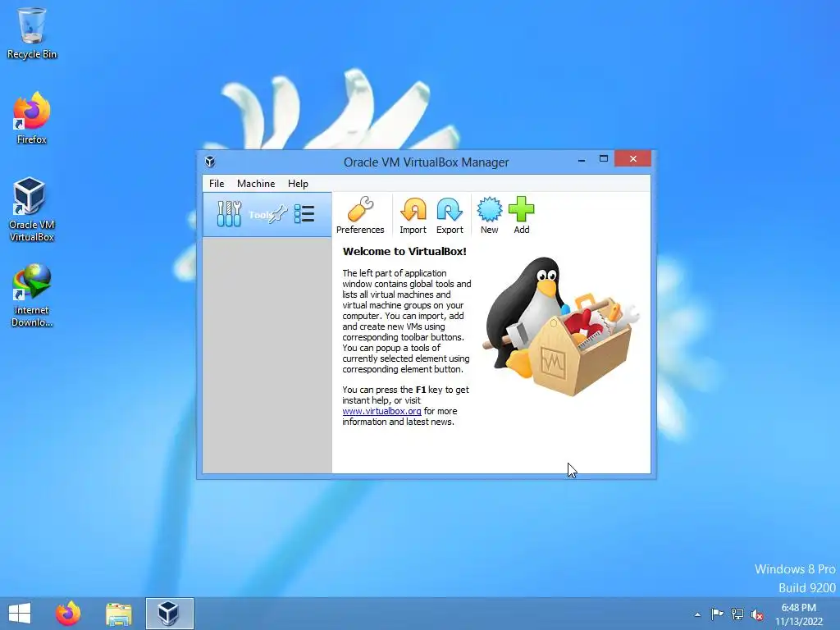The image size is (840, 630).
Task: Pin the Tools pane with pushpin icon
Action: coord(277,214)
